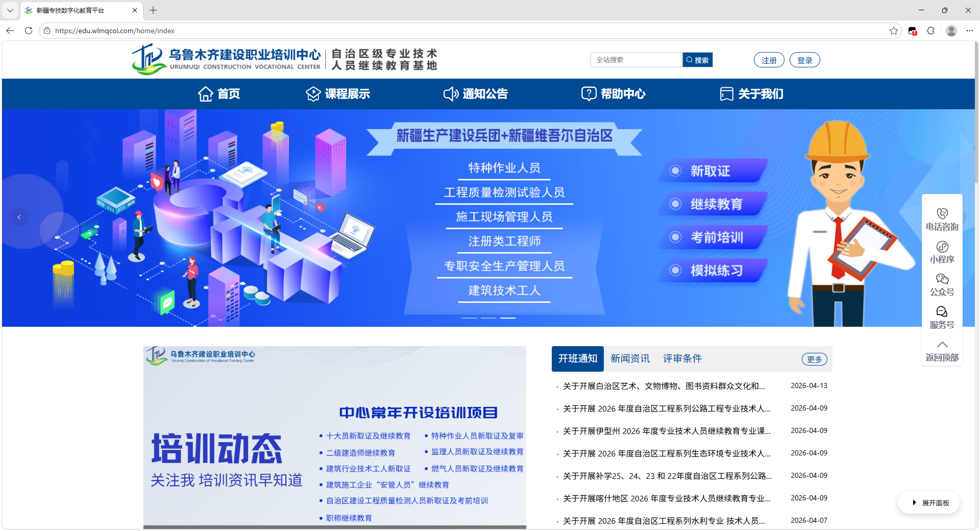The image size is (980, 531).
Task: Open 课程展示 in navigation menu
Action: click(x=338, y=94)
